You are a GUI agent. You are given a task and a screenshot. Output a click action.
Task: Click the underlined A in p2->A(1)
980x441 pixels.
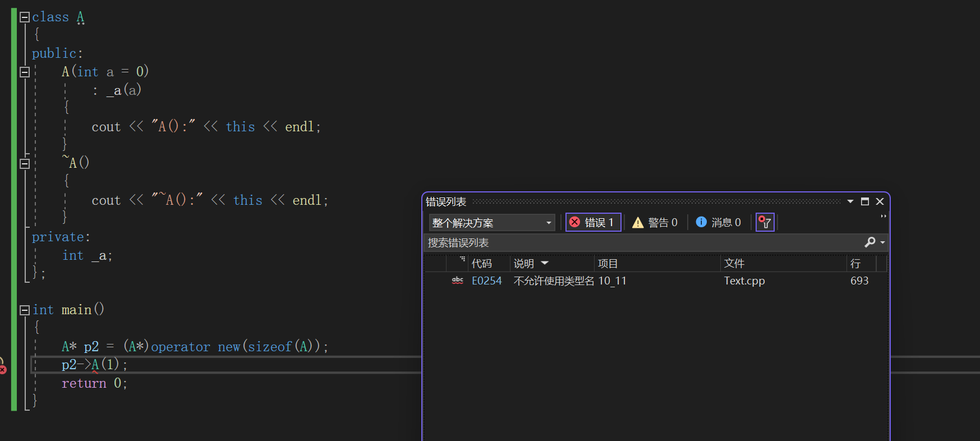pos(95,365)
